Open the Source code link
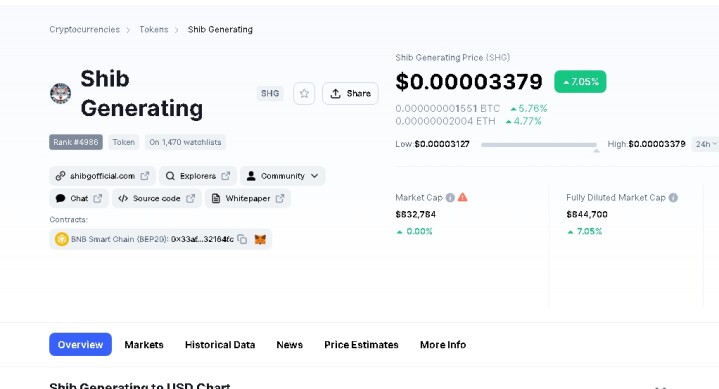The height and width of the screenshot is (389, 719). pyautogui.click(x=157, y=199)
